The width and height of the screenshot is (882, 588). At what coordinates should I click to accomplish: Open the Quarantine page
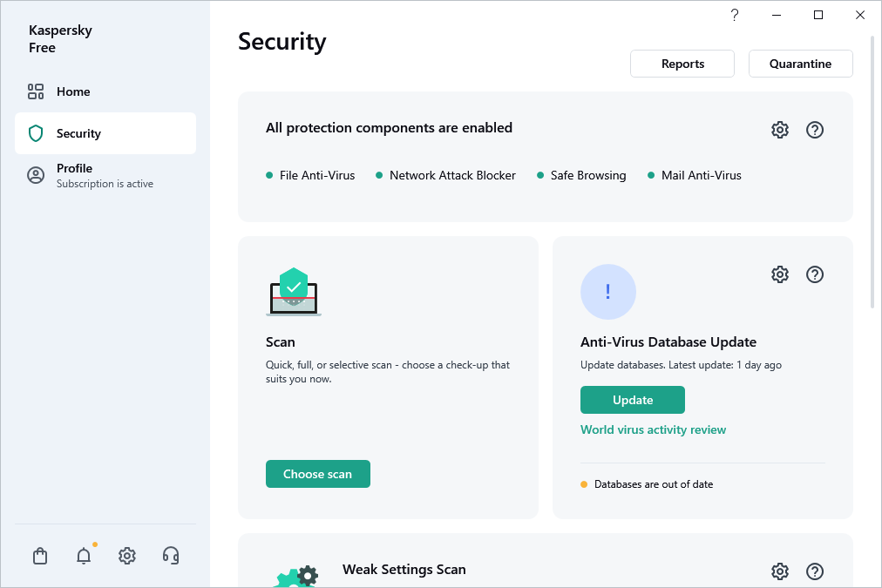(x=800, y=63)
